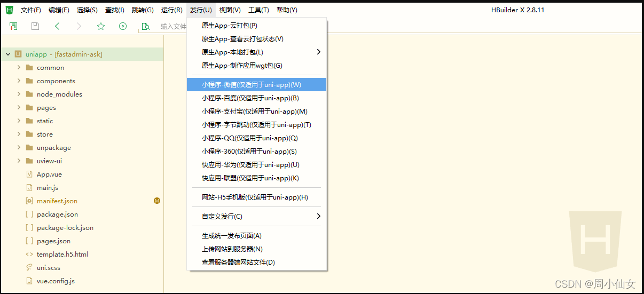The height and width of the screenshot is (294, 644).
Task: Select 小程序-支付宝 publish option
Action: pyautogui.click(x=256, y=112)
